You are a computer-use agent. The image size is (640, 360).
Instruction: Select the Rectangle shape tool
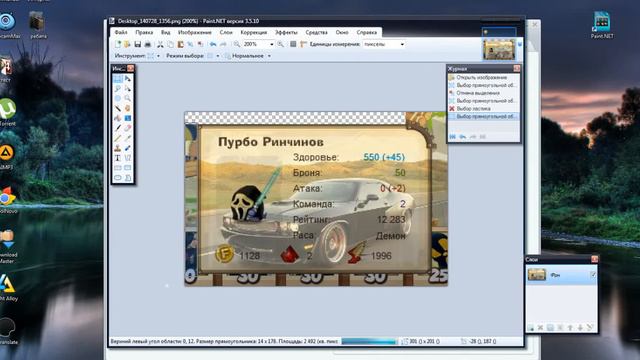(118, 167)
